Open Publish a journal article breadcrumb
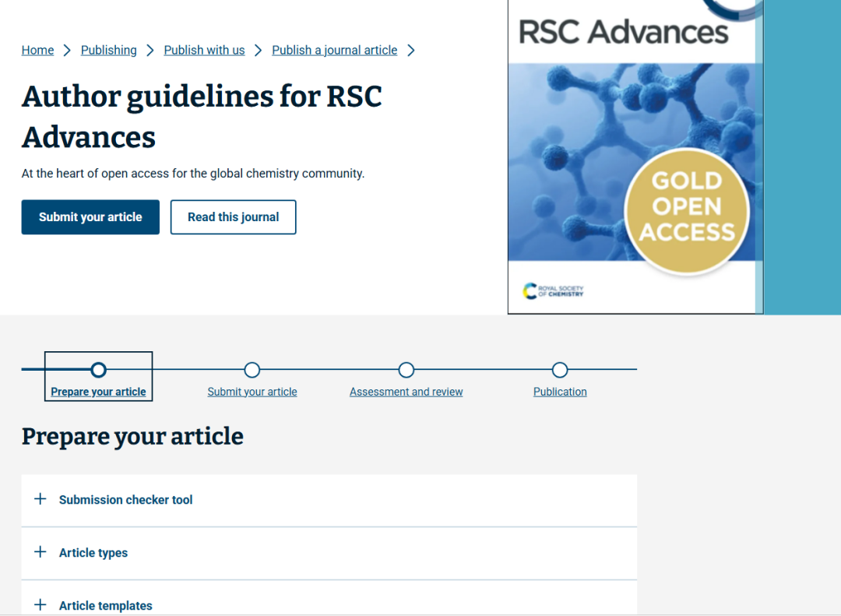This screenshot has height=616, width=841. pos(335,50)
